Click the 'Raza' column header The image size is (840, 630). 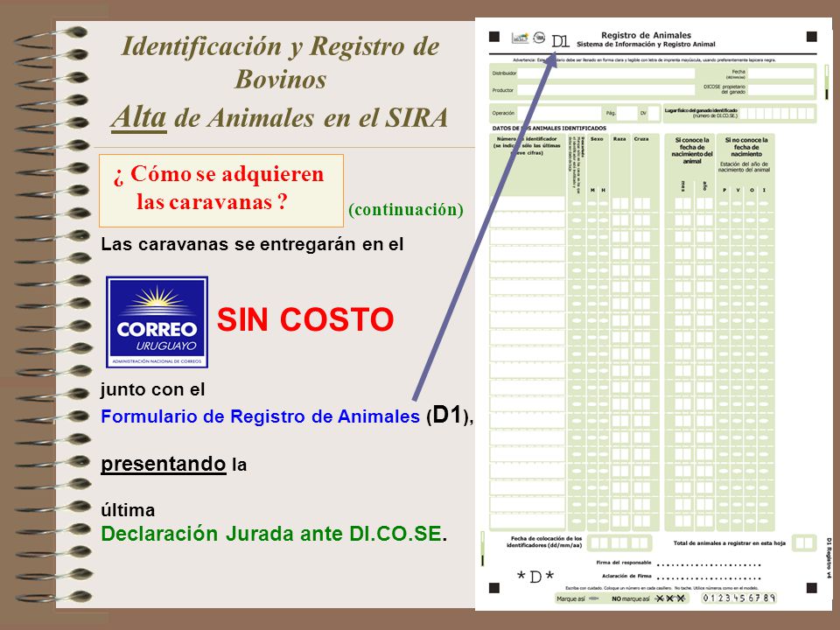pyautogui.click(x=619, y=139)
